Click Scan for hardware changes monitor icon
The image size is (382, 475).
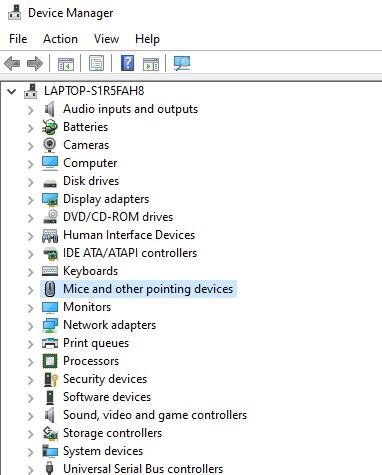pyautogui.click(x=182, y=63)
